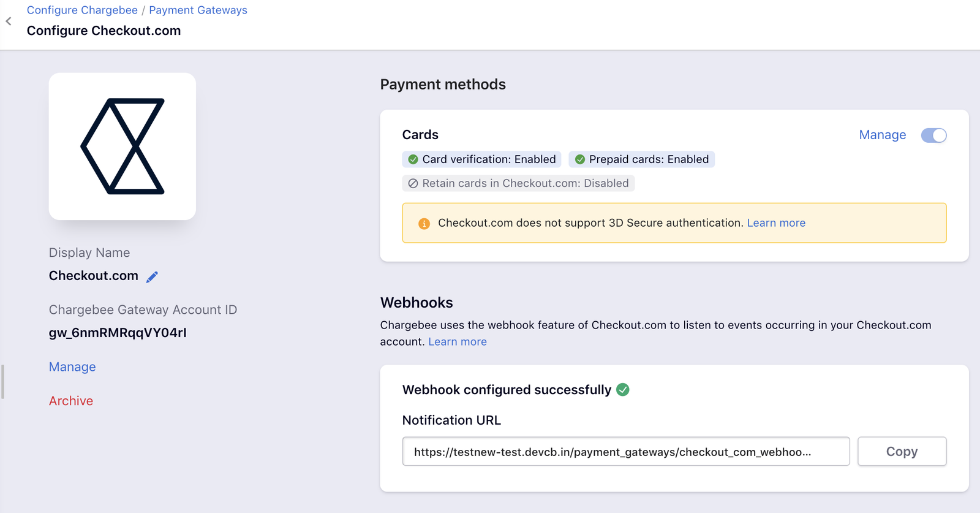Click the Webhooks section heading

click(417, 303)
